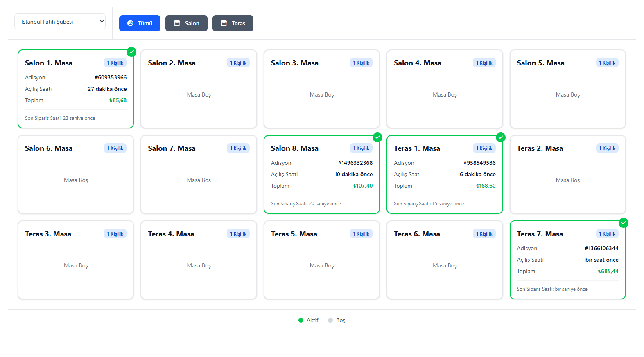Click '16 dakika önce' opening time

coord(477,174)
